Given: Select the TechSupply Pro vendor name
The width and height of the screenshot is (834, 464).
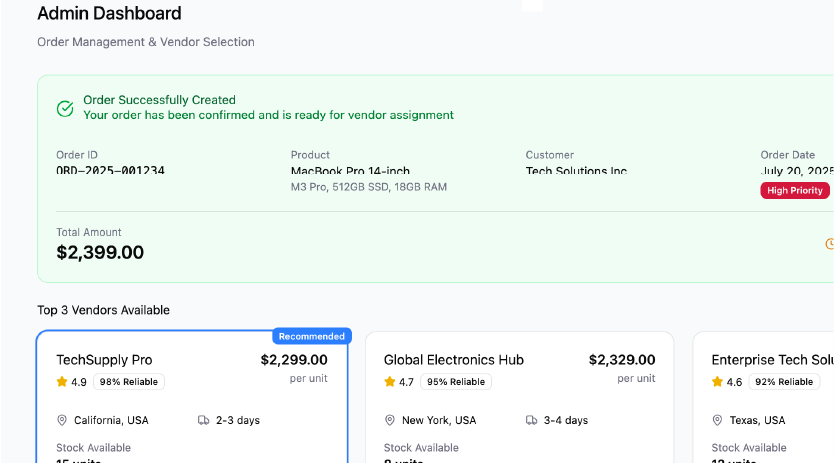Looking at the screenshot, I should tap(104, 360).
